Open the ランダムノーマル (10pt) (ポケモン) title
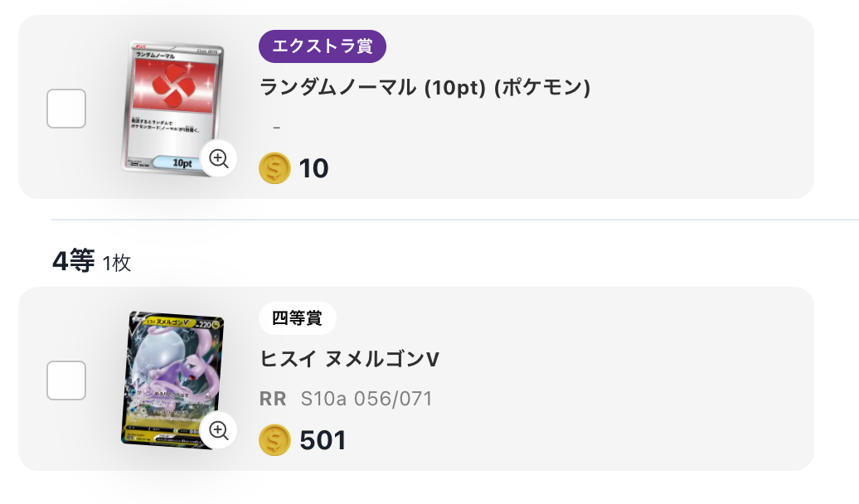Screen dimensions: 859x504 pyautogui.click(x=425, y=87)
